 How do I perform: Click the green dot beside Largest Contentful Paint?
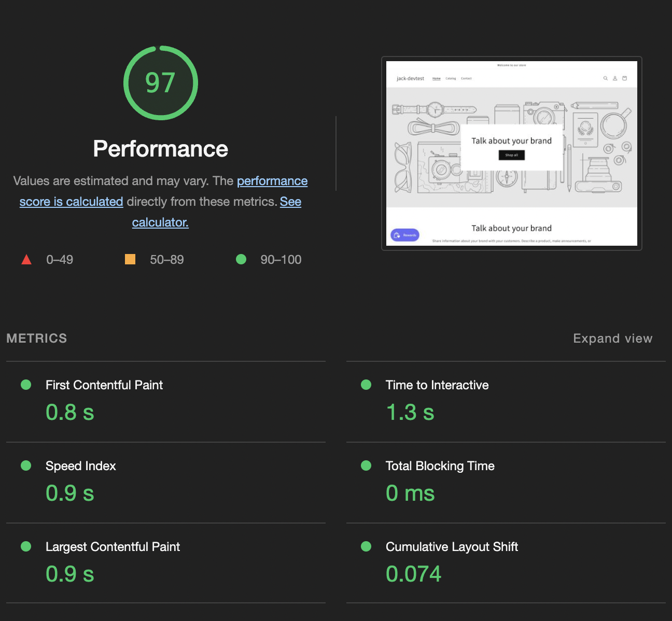point(26,546)
